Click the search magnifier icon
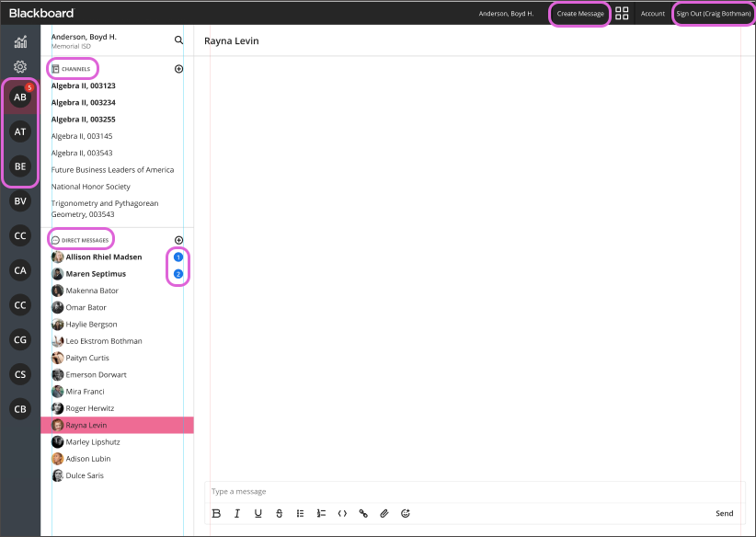This screenshot has height=537, width=756. [178, 40]
